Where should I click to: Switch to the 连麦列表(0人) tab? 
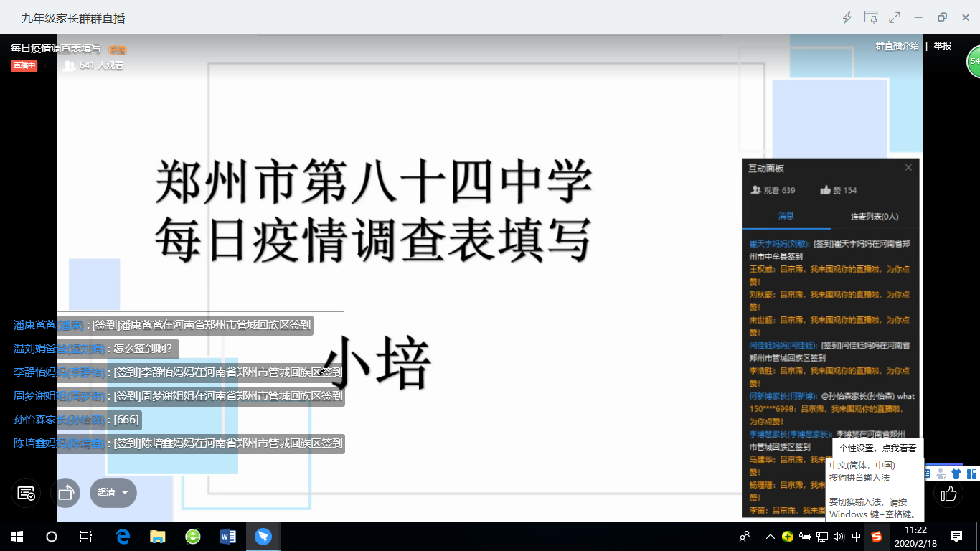click(x=875, y=216)
